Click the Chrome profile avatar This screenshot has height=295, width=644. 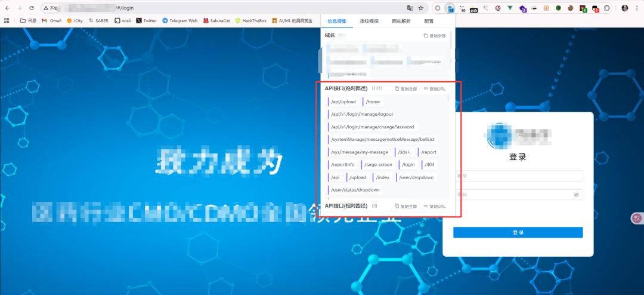pos(625,8)
